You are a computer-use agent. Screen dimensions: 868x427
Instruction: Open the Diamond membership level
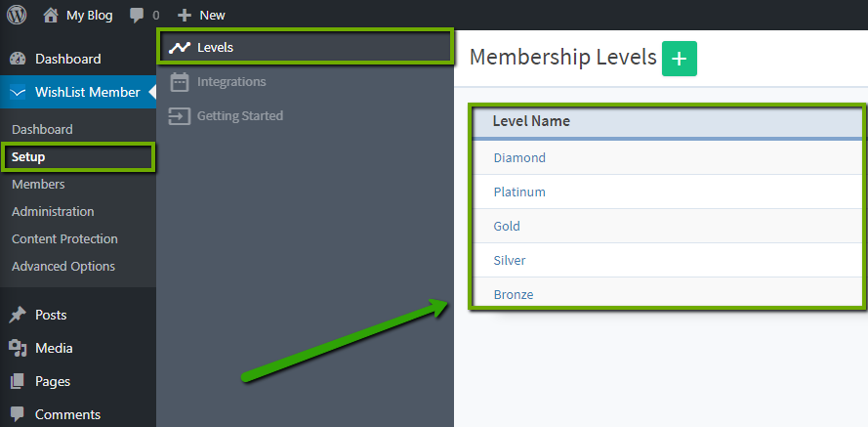[519, 157]
